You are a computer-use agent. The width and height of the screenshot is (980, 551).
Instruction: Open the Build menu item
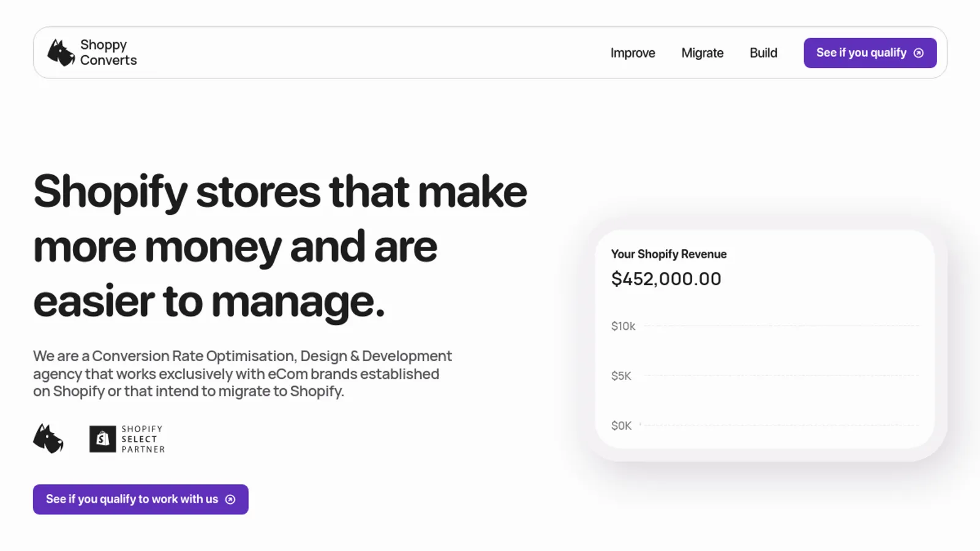(x=763, y=53)
